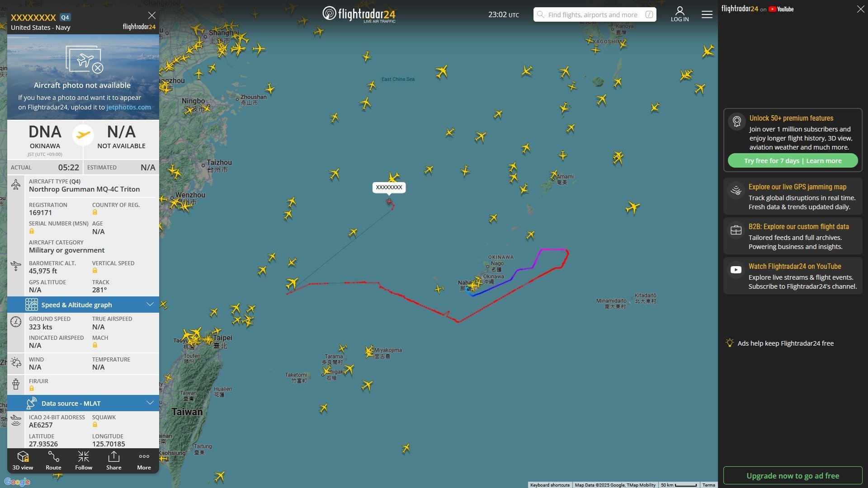Click the locked Squawk premium icon

[95, 425]
